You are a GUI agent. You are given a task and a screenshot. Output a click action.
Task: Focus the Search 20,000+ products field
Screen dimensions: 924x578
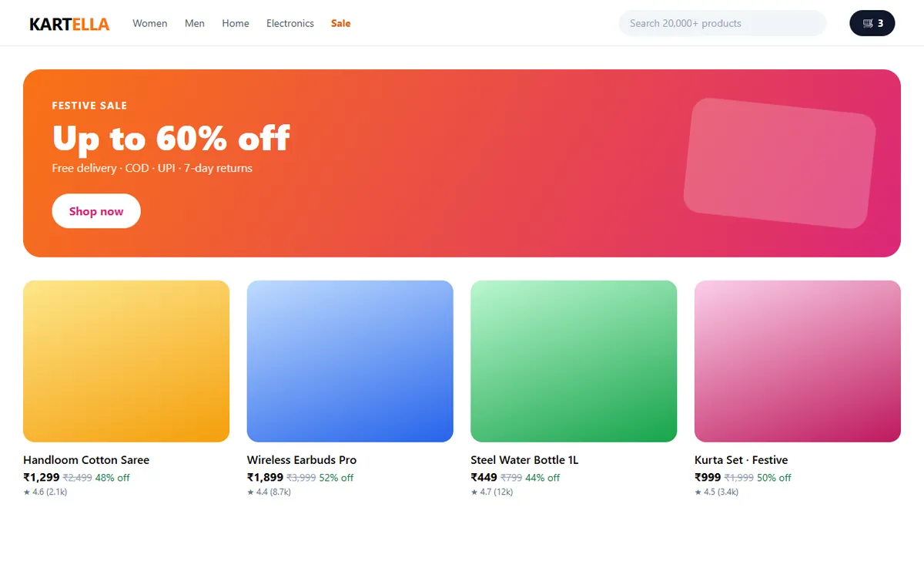[722, 23]
